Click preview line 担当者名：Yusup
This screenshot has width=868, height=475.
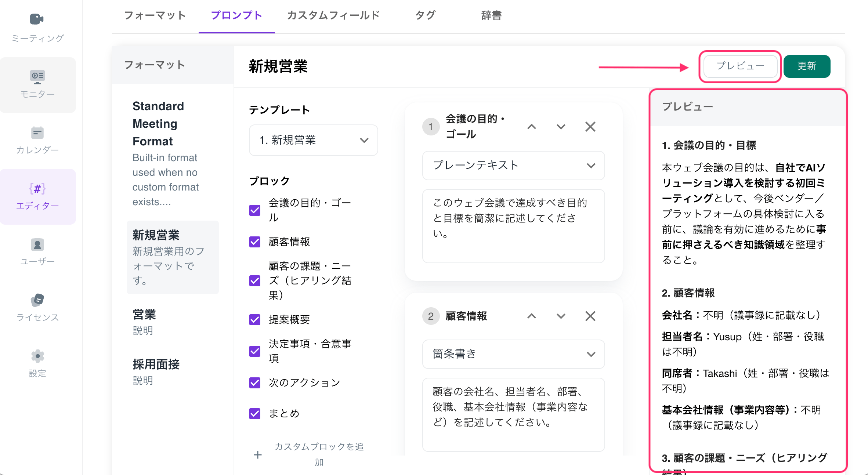click(x=743, y=344)
